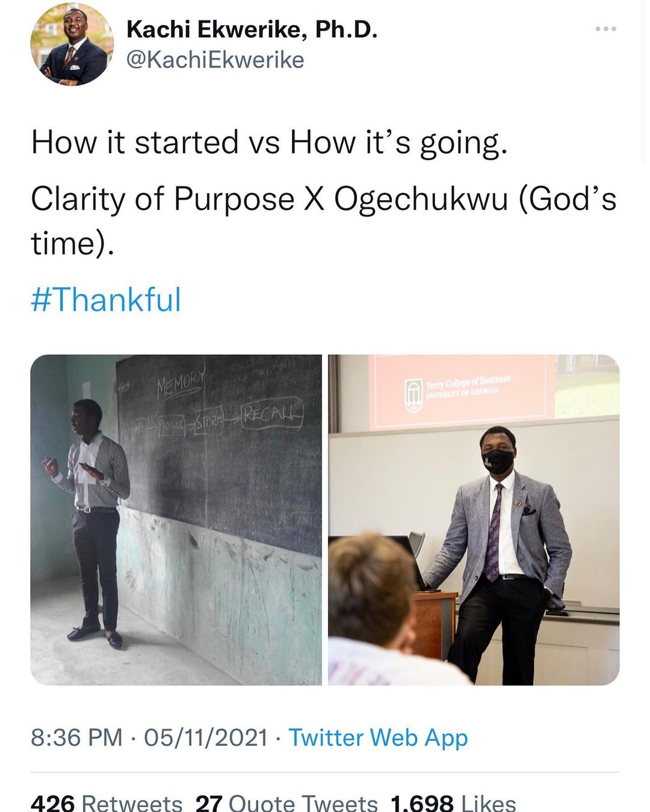Open the Kachi Ekwerike, Ph.D. display name
The image size is (650, 812).
(252, 29)
